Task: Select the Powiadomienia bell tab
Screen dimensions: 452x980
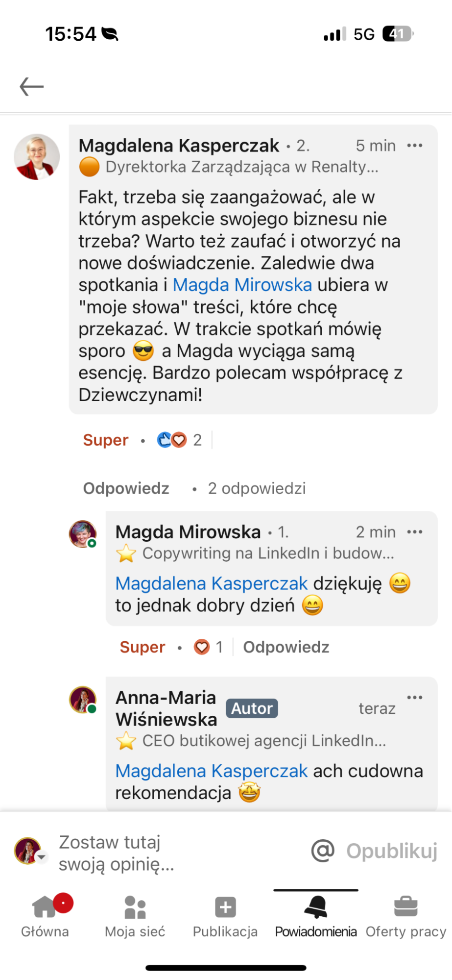Action: click(x=316, y=914)
